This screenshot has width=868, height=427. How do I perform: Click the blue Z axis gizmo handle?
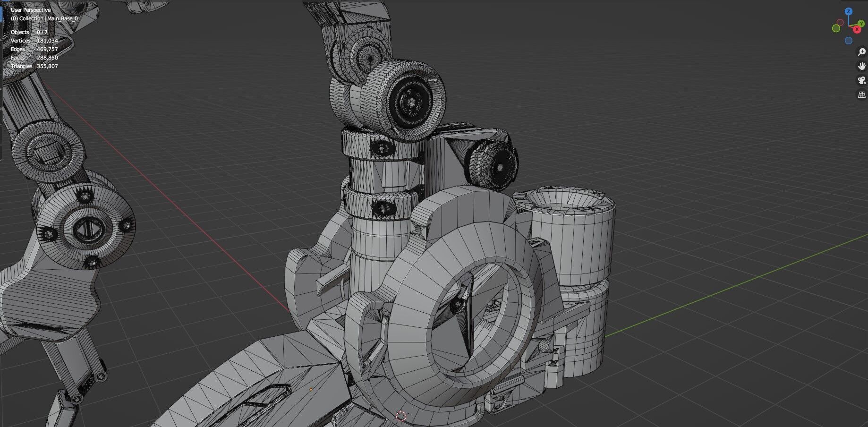point(849,12)
